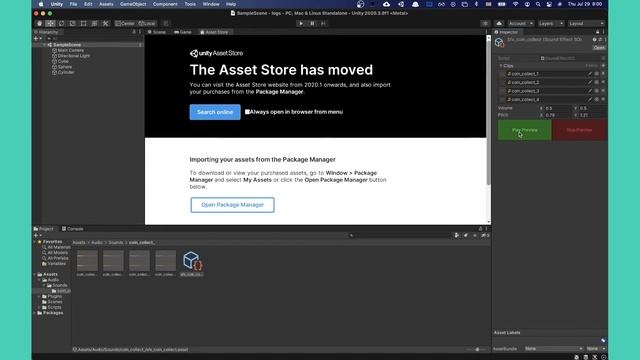Viewport: 640px width, 360px height.
Task: Select the Hand tool in the toolbar
Action: [x=40, y=24]
